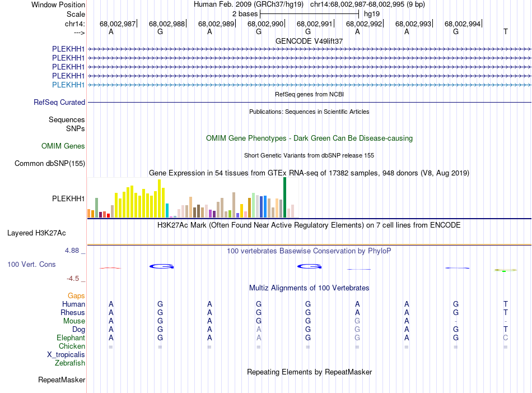Image resolution: width=532 pixels, height=393 pixels.
Task: Open the OMIM Genes track label
Action: point(63,146)
